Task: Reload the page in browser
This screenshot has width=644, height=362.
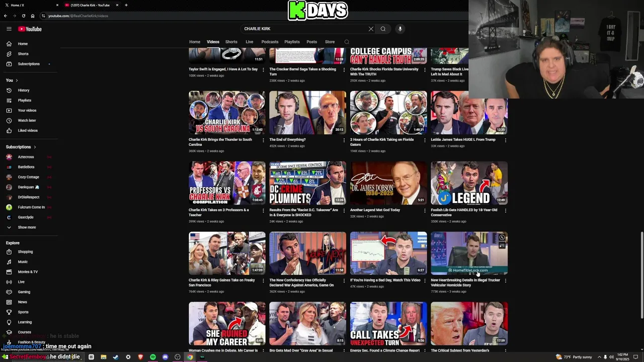Action: (23, 16)
